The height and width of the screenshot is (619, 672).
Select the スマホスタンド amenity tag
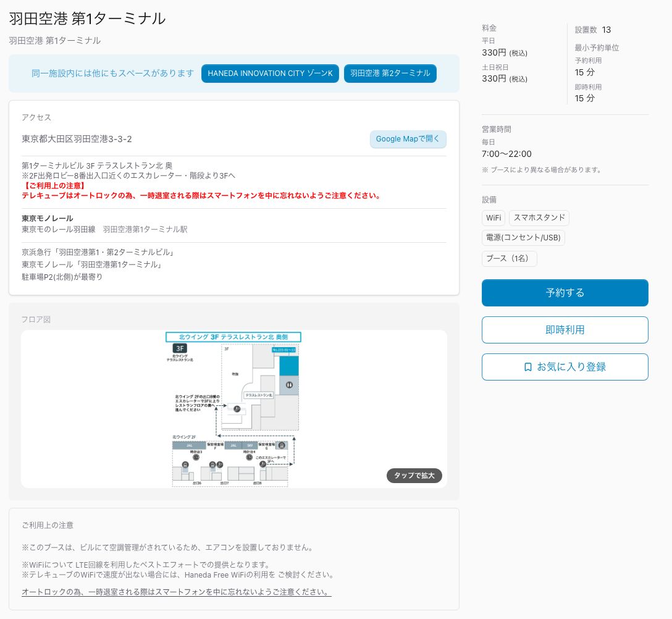(539, 218)
